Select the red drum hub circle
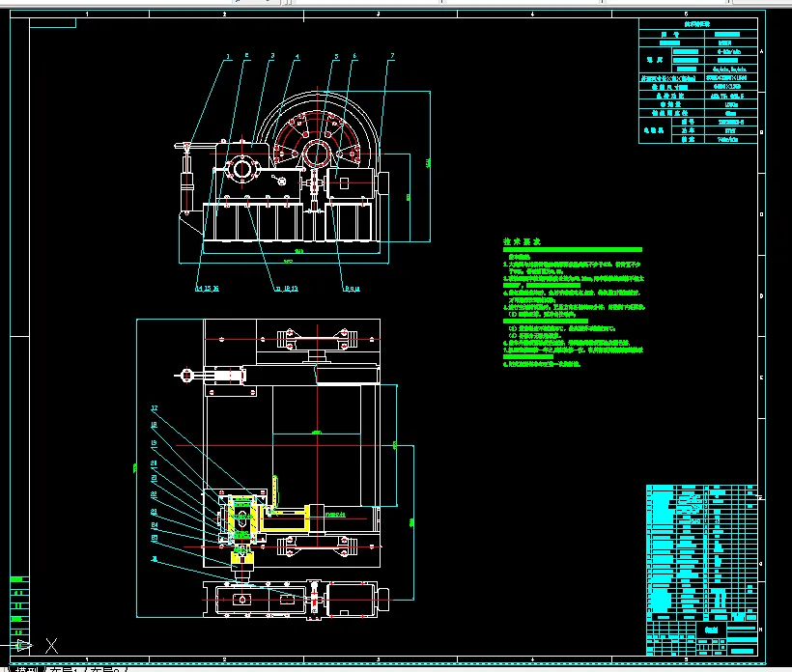Screen dimensions: 792x672 (x=317, y=154)
